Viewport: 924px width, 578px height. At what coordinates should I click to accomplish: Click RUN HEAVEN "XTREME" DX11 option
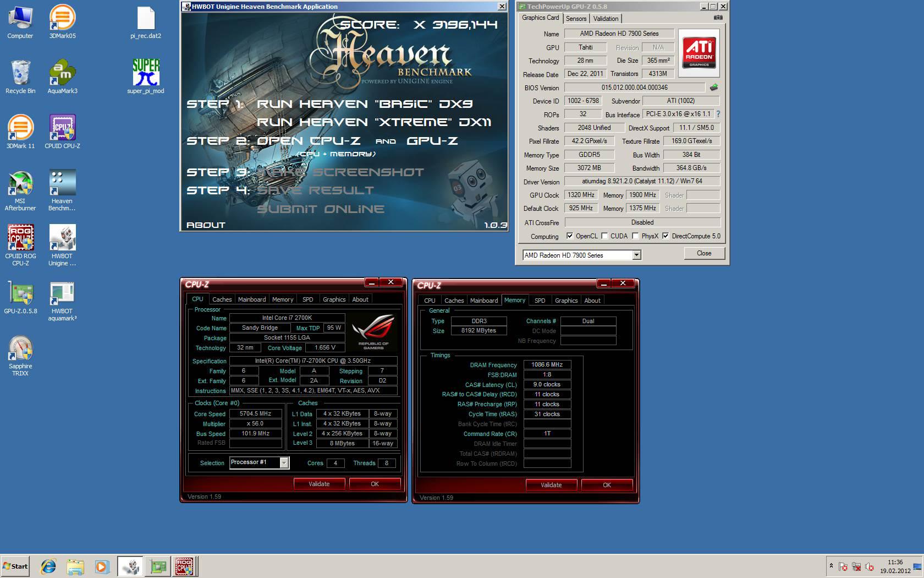pyautogui.click(x=374, y=122)
